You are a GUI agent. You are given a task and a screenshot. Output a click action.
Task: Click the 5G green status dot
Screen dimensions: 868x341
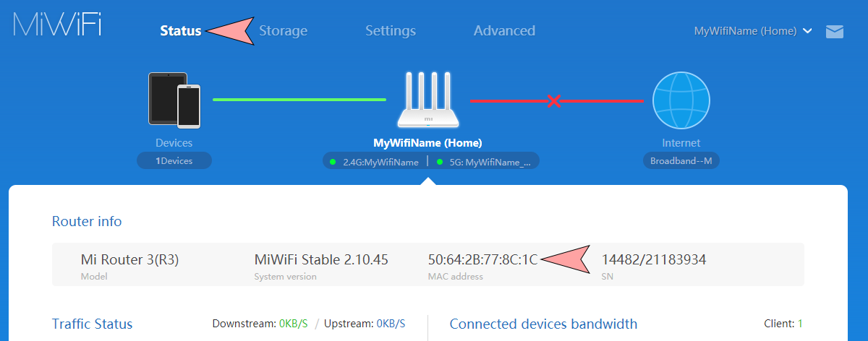[x=439, y=162]
